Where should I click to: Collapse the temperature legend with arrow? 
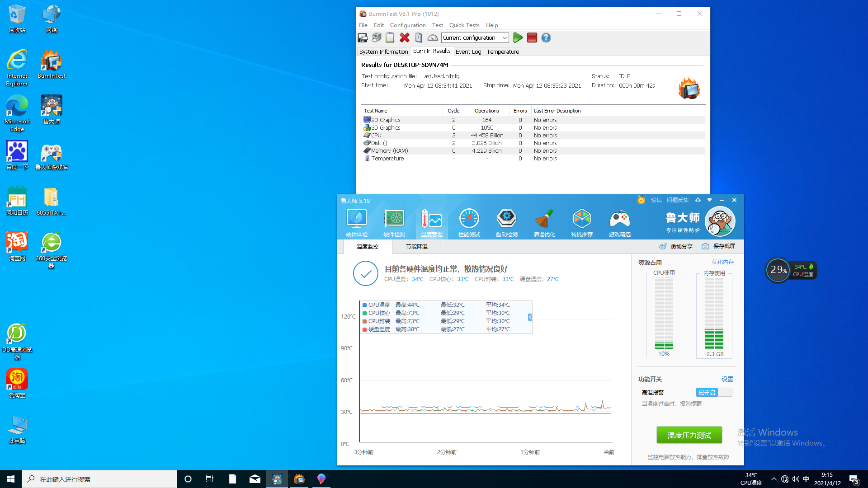click(530, 317)
